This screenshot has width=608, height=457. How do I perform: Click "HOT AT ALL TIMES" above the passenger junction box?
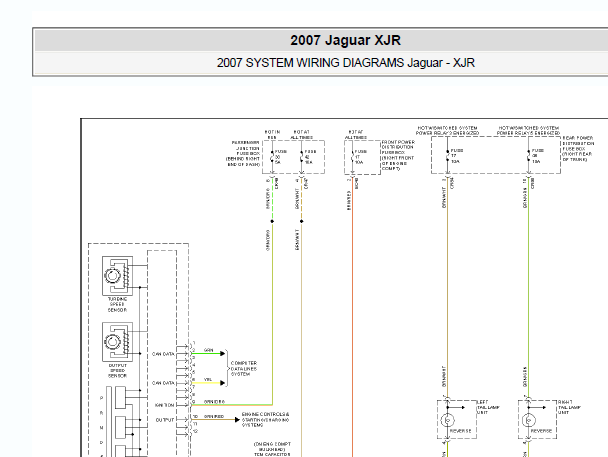pyautogui.click(x=301, y=135)
